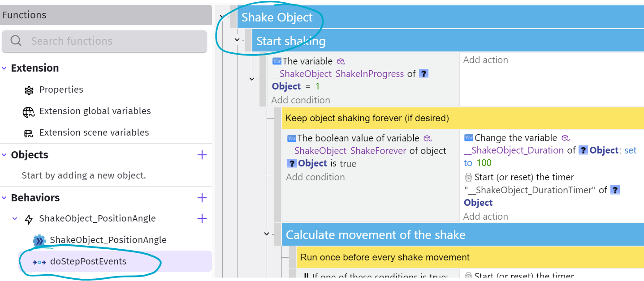This screenshot has height=281, width=644.
Task: Collapse the Behaviors section
Action: point(4,198)
